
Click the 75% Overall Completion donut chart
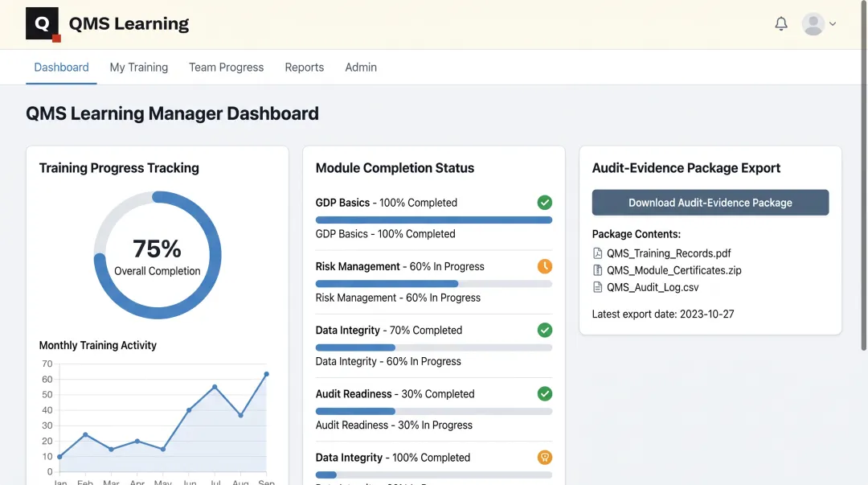click(x=158, y=255)
